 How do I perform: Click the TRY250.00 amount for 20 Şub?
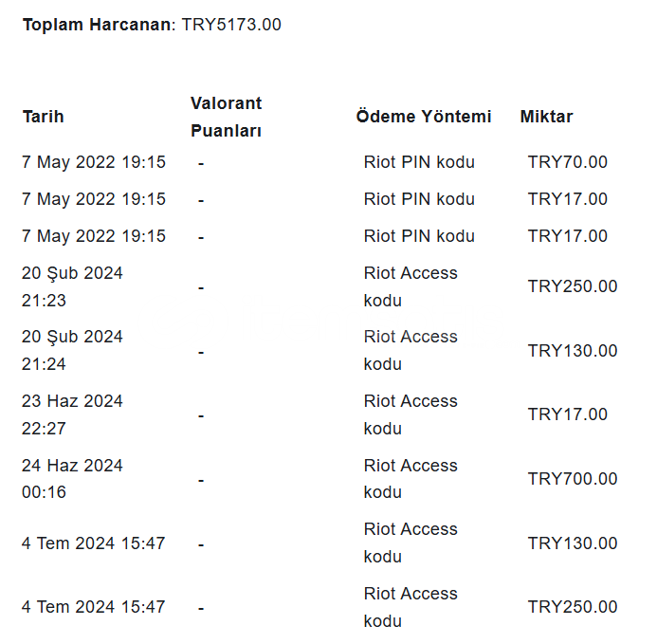(x=573, y=286)
